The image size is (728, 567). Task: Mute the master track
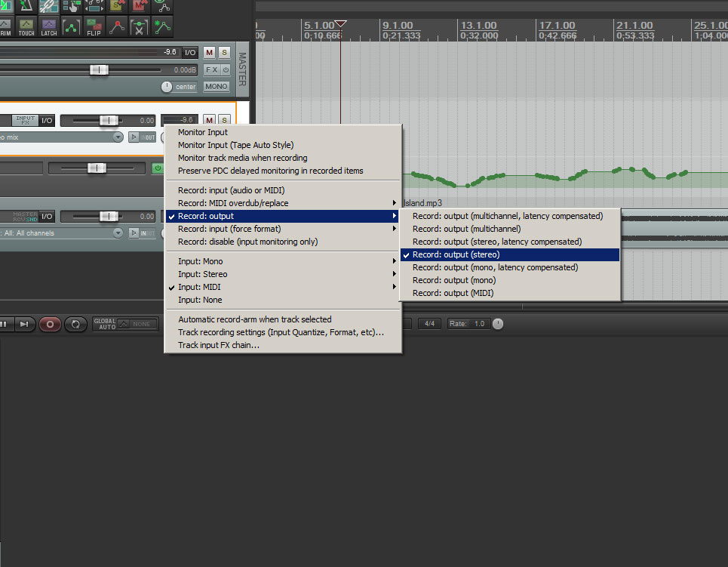[210, 53]
